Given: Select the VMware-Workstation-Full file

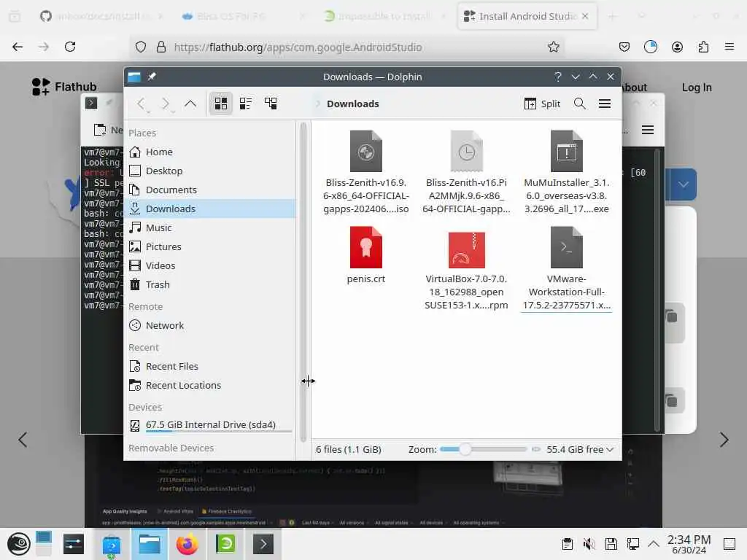Looking at the screenshot, I should click(x=566, y=248).
